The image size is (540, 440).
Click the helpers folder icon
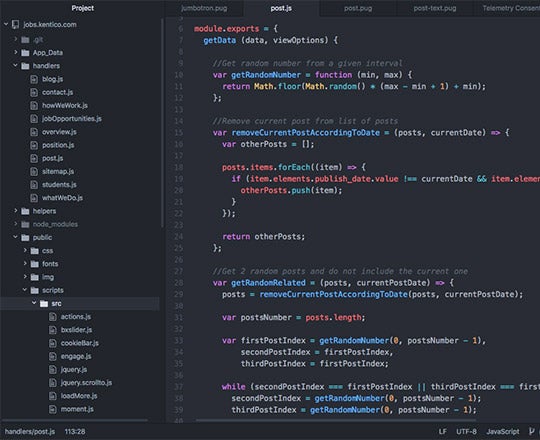(x=25, y=211)
